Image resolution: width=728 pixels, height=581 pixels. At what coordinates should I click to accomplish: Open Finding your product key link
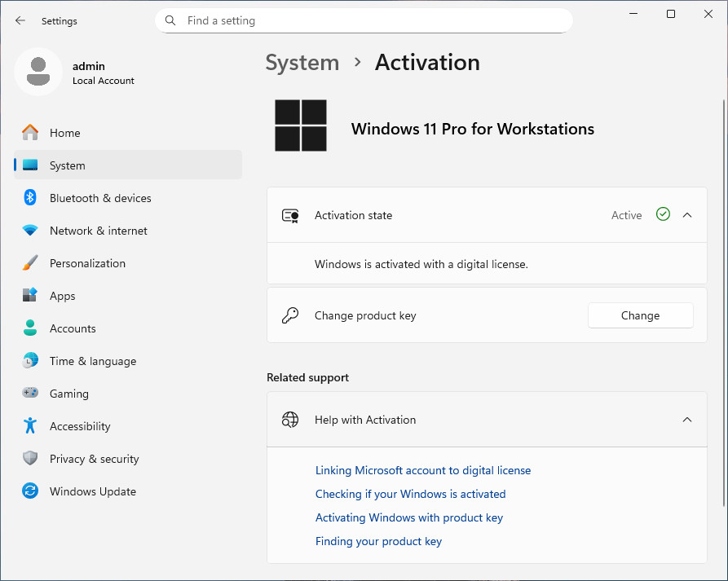tap(378, 542)
